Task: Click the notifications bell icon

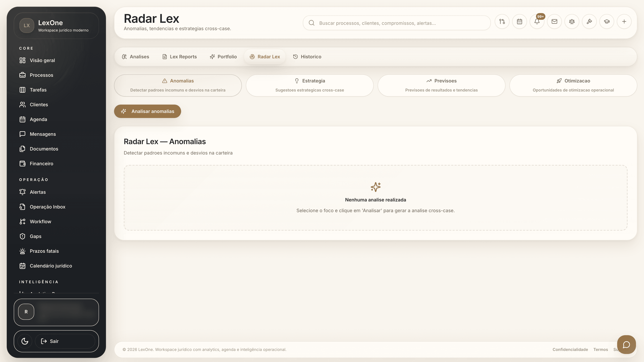Action: (x=537, y=22)
